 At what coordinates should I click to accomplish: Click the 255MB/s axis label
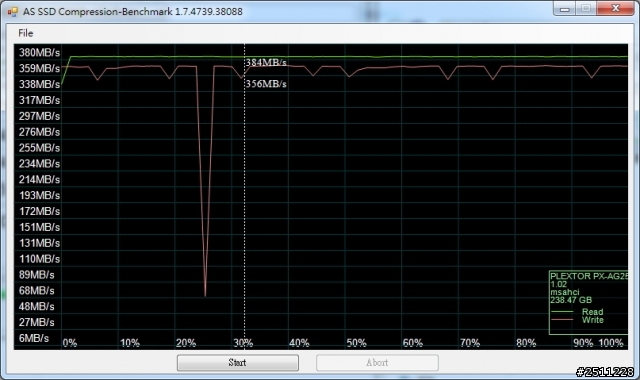pyautogui.click(x=39, y=148)
